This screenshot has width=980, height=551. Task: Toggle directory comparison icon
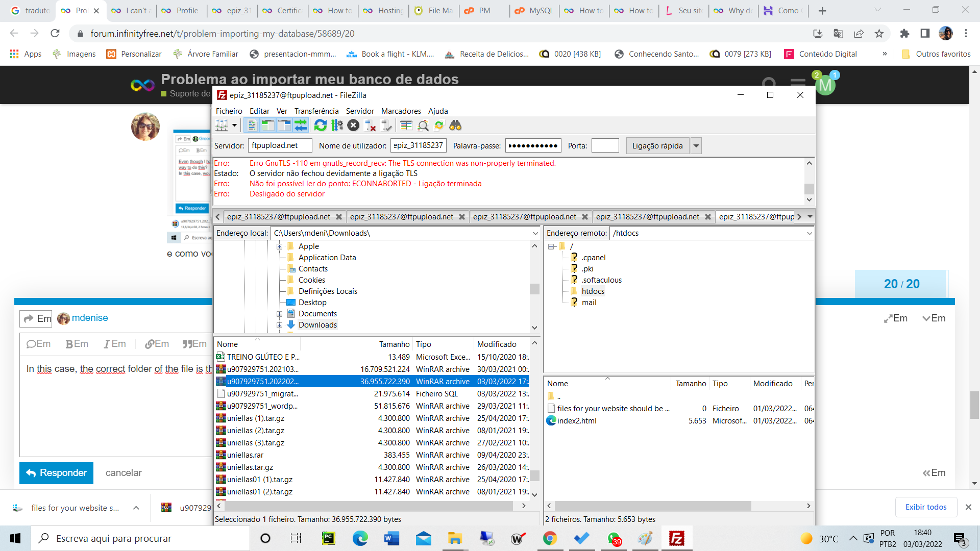[x=423, y=126]
